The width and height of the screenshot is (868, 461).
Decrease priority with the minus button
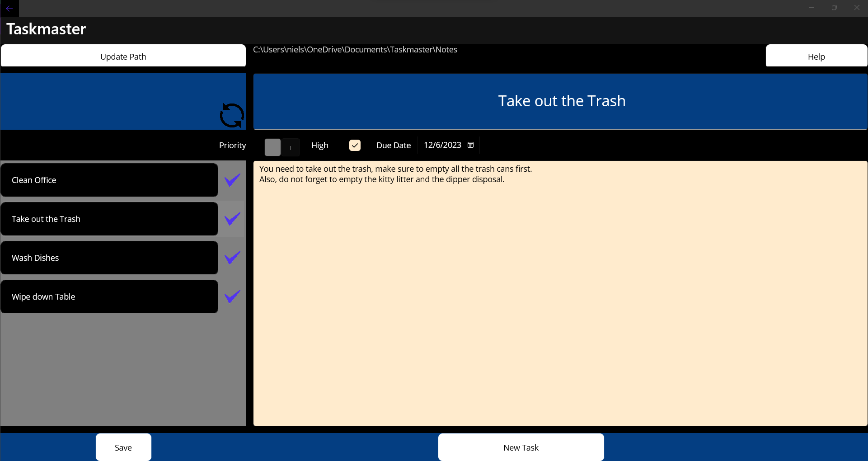[272, 148]
